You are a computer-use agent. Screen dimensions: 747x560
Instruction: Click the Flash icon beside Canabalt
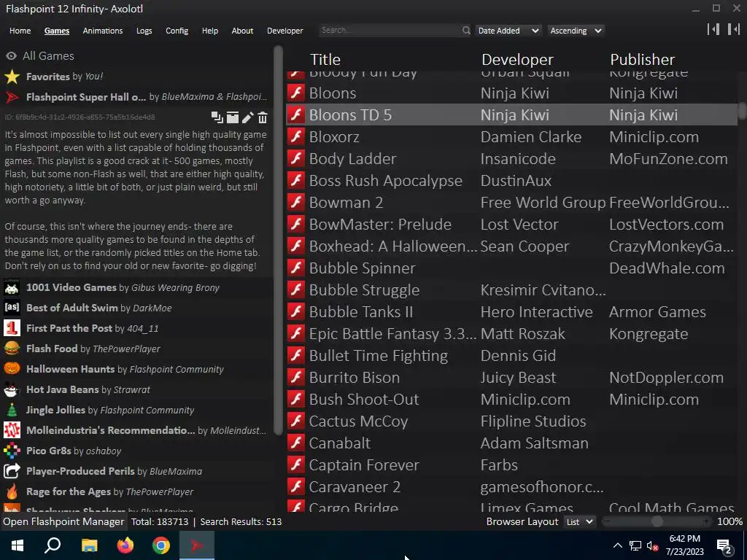tap(296, 443)
